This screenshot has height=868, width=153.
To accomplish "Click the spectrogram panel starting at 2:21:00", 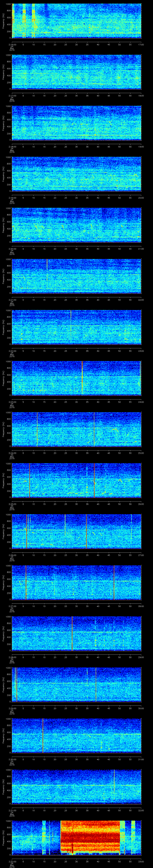I will tap(77, 276).
